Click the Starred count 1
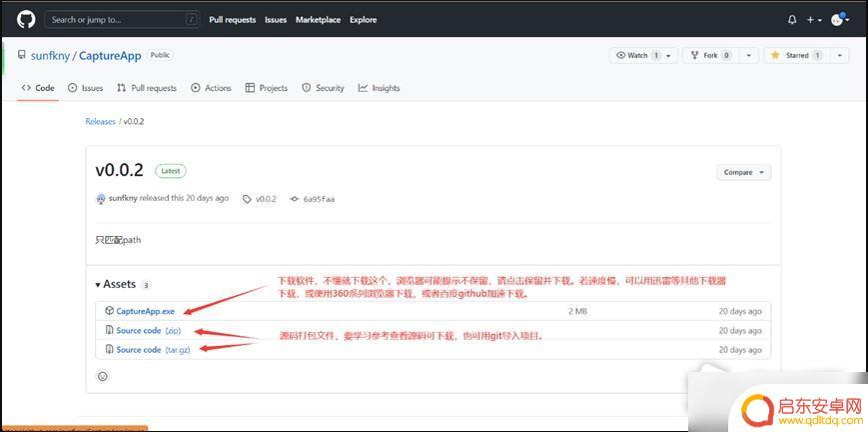The width and height of the screenshot is (868, 432). 817,55
